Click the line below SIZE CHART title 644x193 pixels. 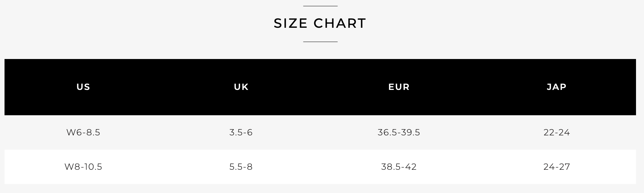click(x=320, y=42)
